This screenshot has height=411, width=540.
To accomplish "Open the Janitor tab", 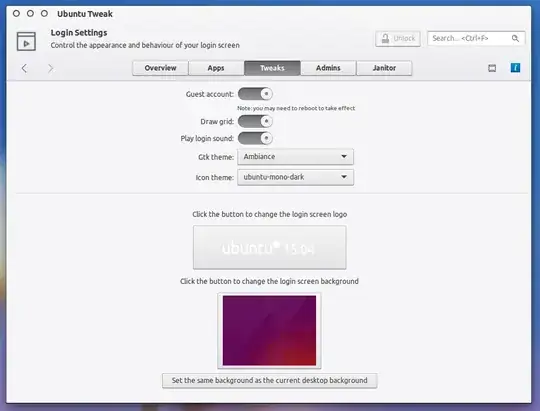I will (x=384, y=68).
